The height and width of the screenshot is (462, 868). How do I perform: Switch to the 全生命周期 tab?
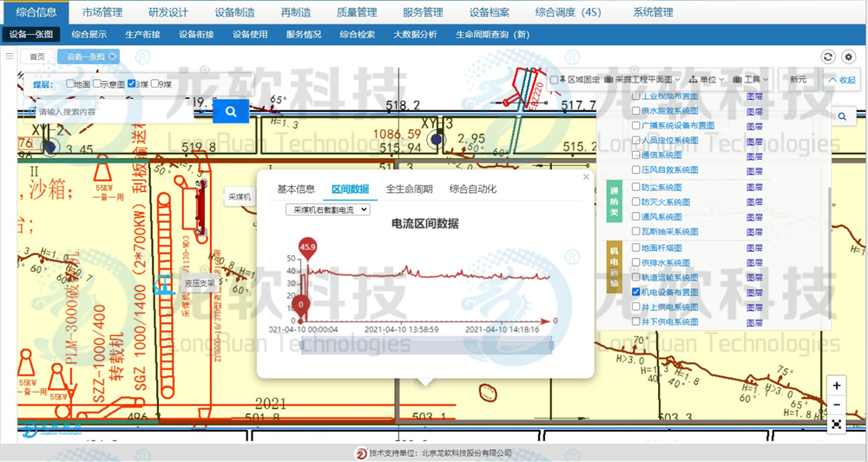pyautogui.click(x=409, y=188)
